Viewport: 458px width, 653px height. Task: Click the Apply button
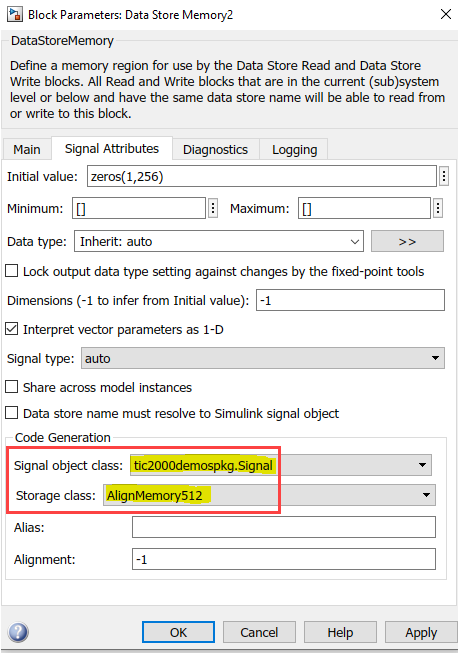click(x=421, y=632)
